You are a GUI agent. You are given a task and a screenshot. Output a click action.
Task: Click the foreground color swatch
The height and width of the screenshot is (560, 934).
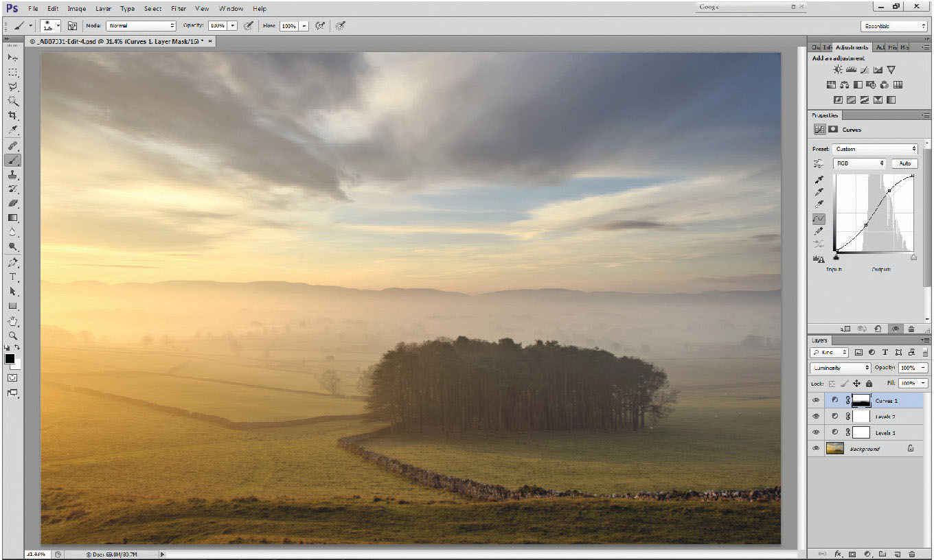(x=10, y=359)
